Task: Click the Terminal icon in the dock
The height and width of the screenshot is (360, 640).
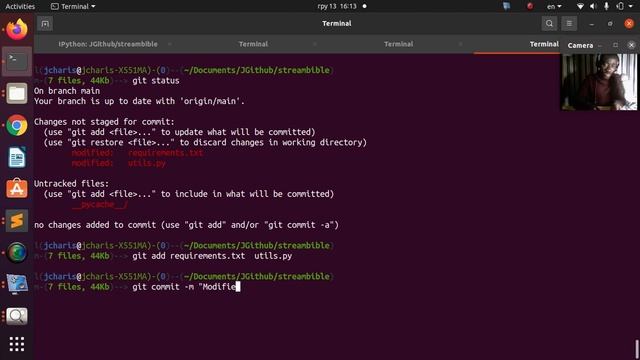Action: coord(17,61)
